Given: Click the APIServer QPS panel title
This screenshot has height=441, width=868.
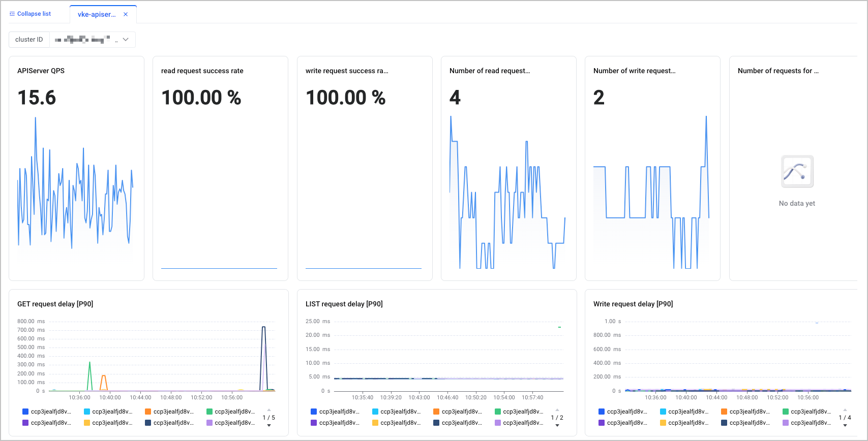Looking at the screenshot, I should [41, 71].
